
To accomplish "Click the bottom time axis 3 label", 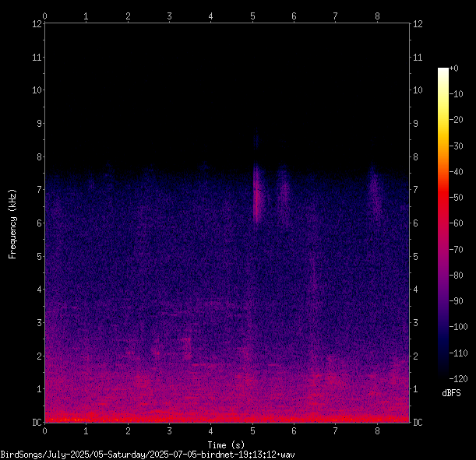I will click(x=169, y=430).
